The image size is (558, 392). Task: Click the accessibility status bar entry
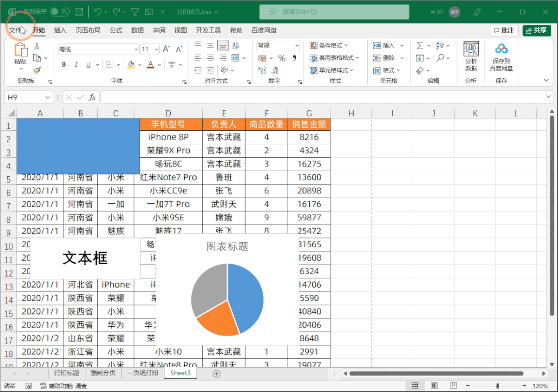(63, 386)
